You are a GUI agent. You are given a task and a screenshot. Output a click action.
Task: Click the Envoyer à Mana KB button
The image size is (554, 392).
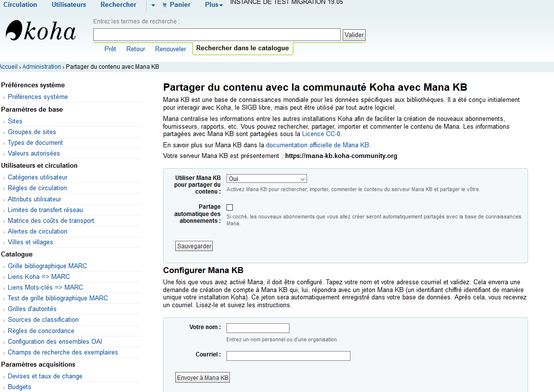[203, 377]
